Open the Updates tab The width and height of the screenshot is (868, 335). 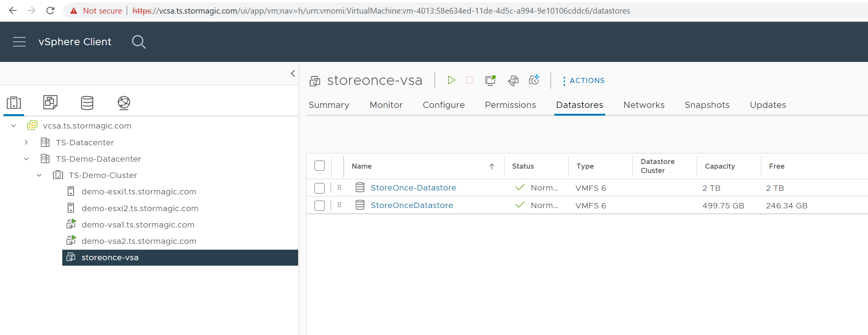(x=768, y=105)
